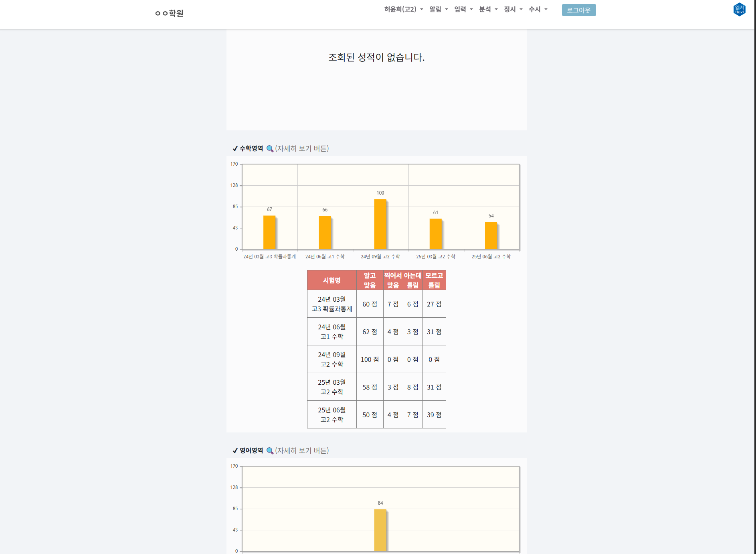The height and width of the screenshot is (554, 756).
Task: Expand the 입력 dropdown menu
Action: coord(463,9)
